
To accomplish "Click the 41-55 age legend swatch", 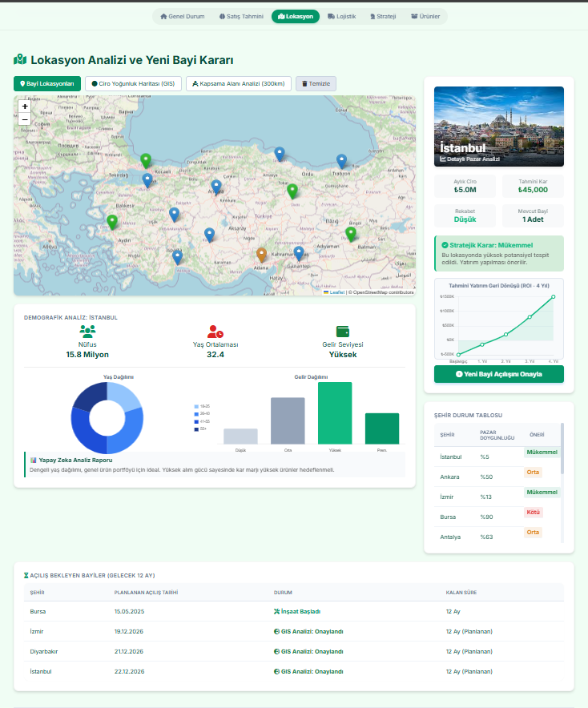I will click(196, 422).
